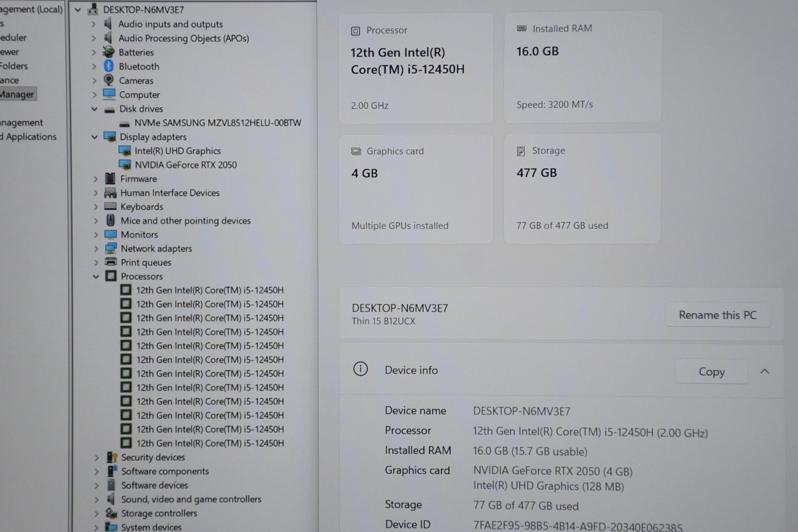This screenshot has width=798, height=532.
Task: Click the Monitors category icon
Action: [x=111, y=234]
